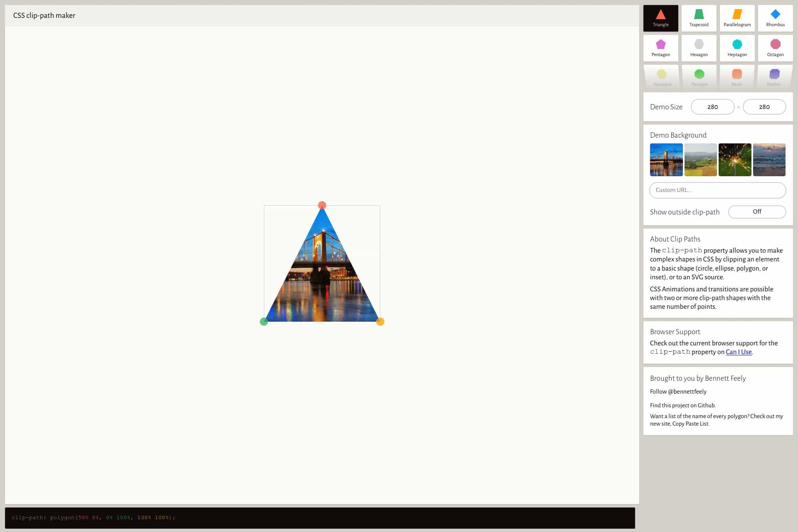Screen dimensions: 798x532
Task: Open the Custom URL input field
Action: (x=718, y=190)
